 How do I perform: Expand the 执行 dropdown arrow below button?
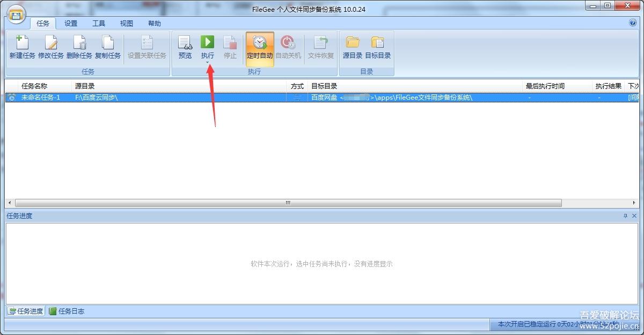(208, 63)
